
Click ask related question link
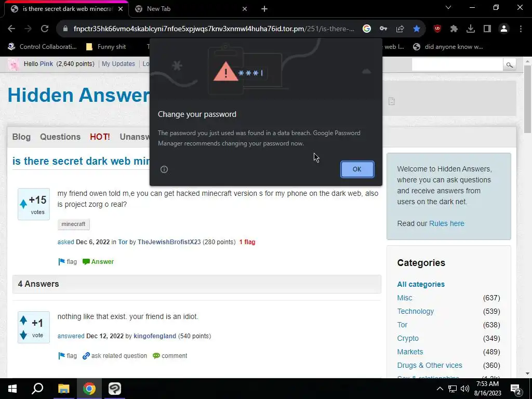(x=115, y=355)
